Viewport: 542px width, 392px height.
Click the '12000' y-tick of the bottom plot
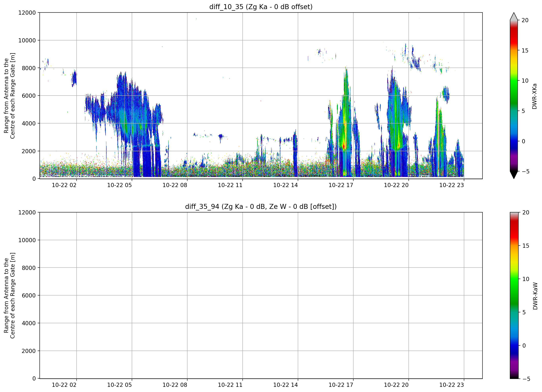tap(27, 212)
